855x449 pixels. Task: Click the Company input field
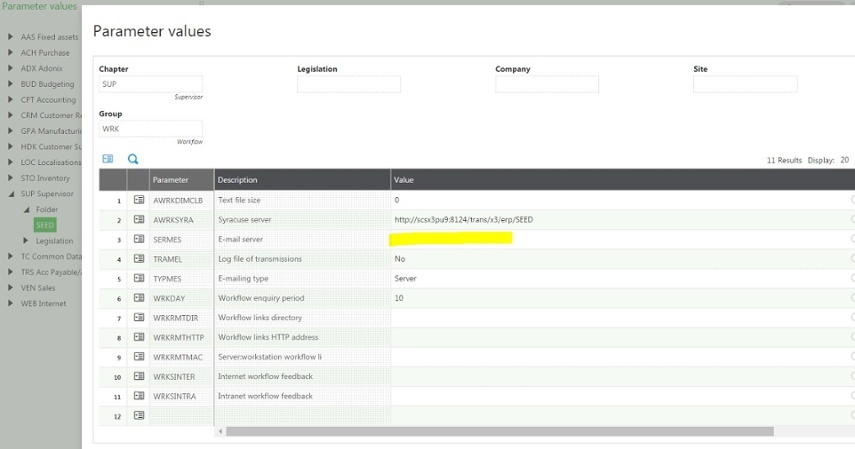(x=546, y=85)
